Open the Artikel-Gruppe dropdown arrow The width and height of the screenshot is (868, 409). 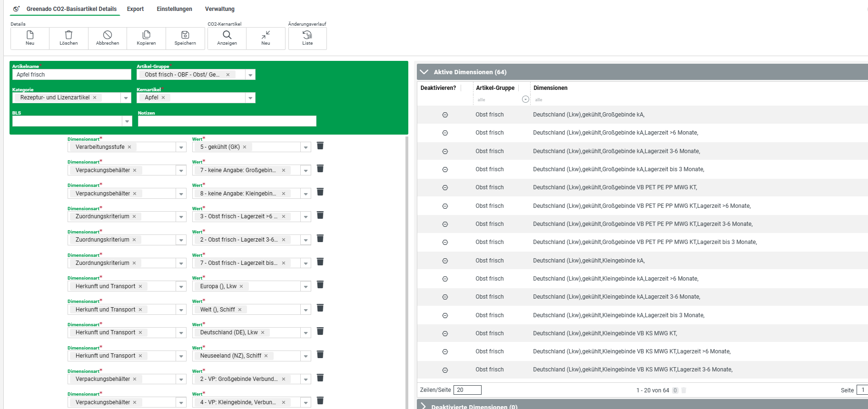coord(250,75)
